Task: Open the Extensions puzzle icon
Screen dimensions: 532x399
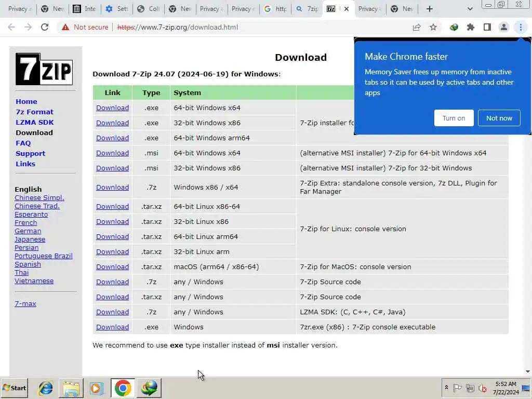Action: 471,27
